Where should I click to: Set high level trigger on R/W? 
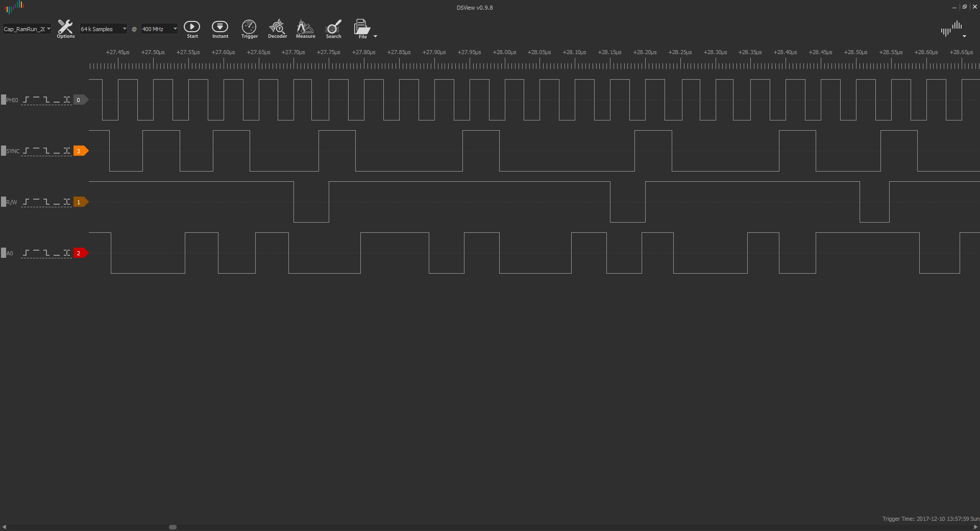click(x=36, y=202)
